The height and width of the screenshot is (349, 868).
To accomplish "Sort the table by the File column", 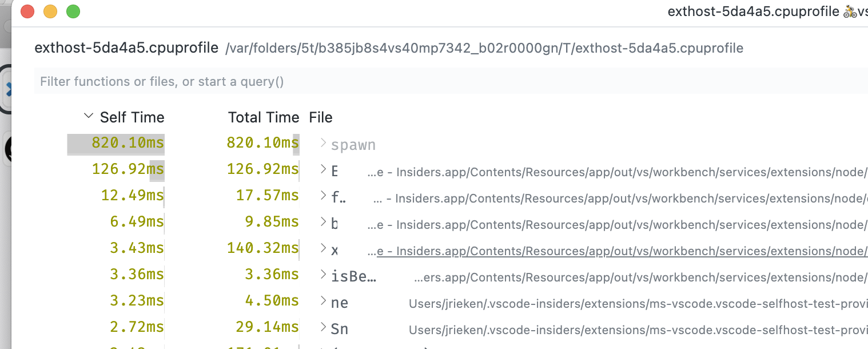I will pyautogui.click(x=321, y=117).
